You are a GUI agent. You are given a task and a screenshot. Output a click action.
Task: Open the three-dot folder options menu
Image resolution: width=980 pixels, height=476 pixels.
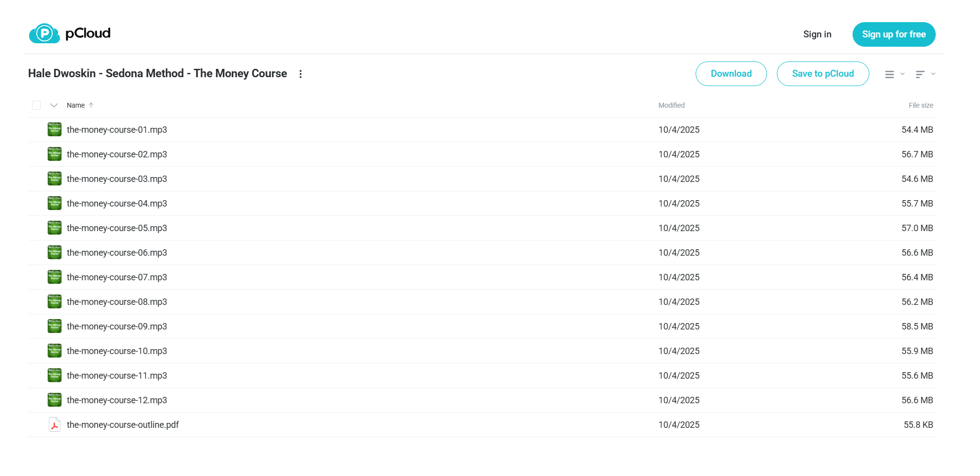[301, 74]
